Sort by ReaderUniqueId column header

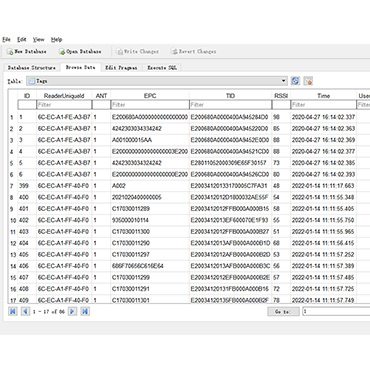point(64,96)
